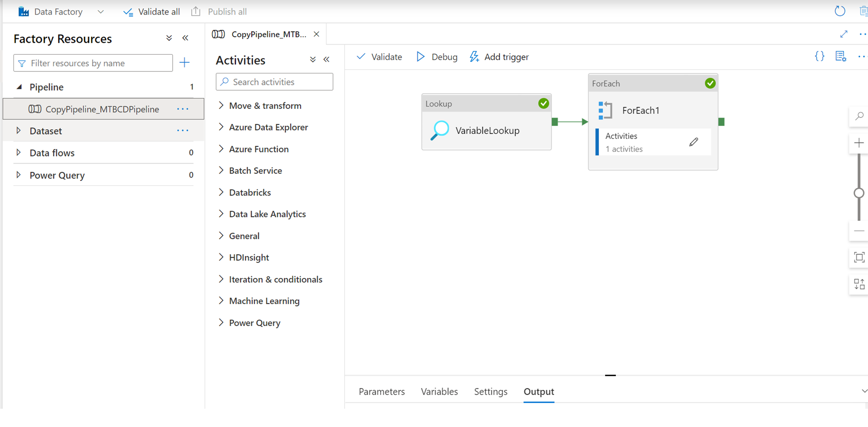Viewport: 868px width, 427px height.
Task: Open the Parameters tab
Action: pos(381,391)
